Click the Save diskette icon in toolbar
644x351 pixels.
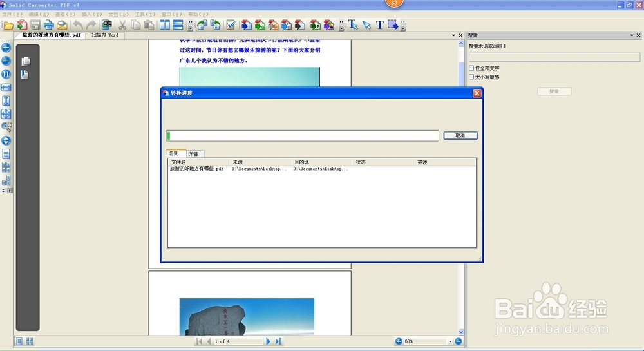pyautogui.click(x=35, y=25)
